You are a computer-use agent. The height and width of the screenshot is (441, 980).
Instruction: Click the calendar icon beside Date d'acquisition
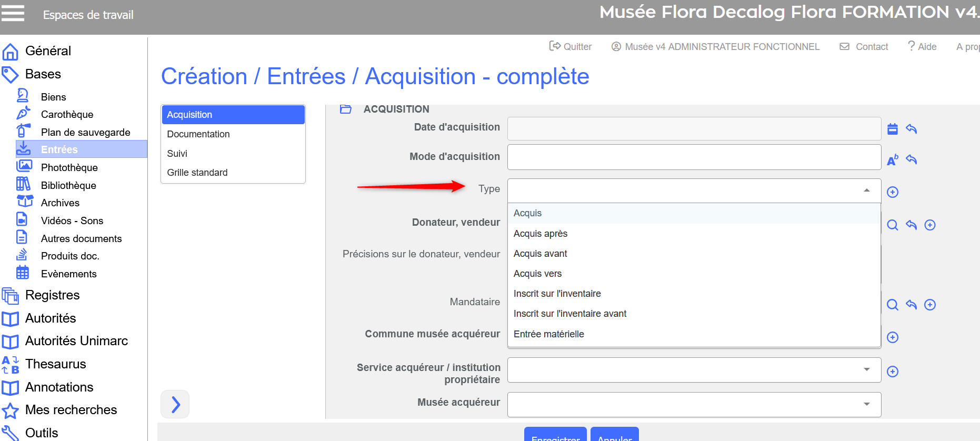point(893,129)
